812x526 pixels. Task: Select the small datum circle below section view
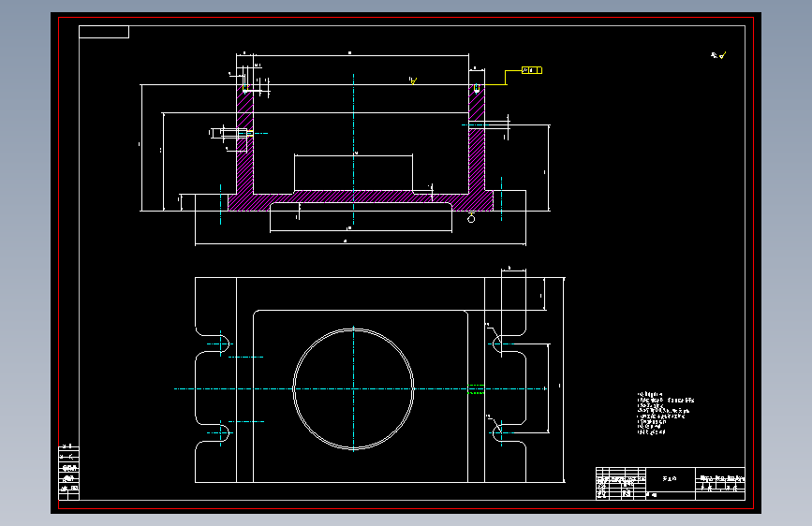pyautogui.click(x=471, y=218)
